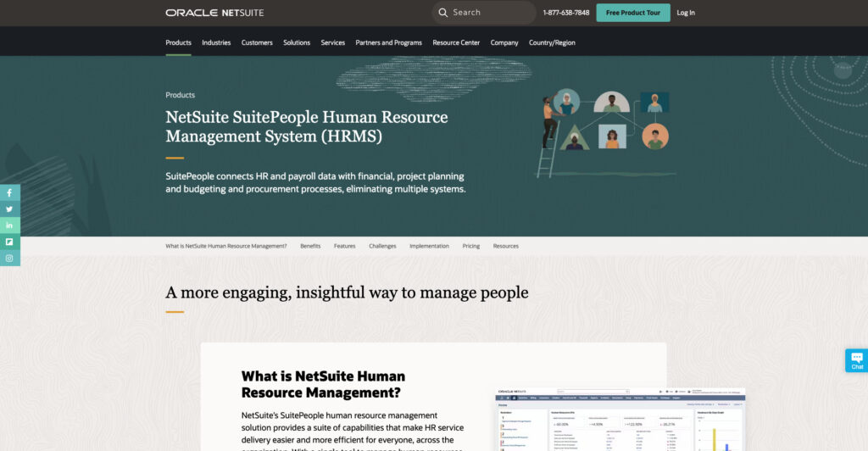Click the Twitter sidebar icon
Image resolution: width=868 pixels, height=451 pixels.
click(x=9, y=209)
